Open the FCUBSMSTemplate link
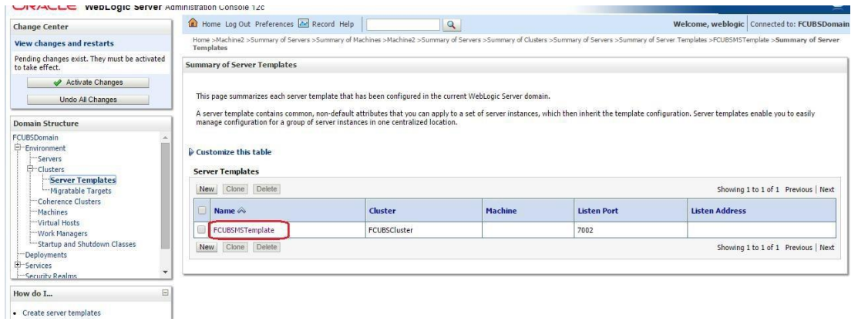 244,229
